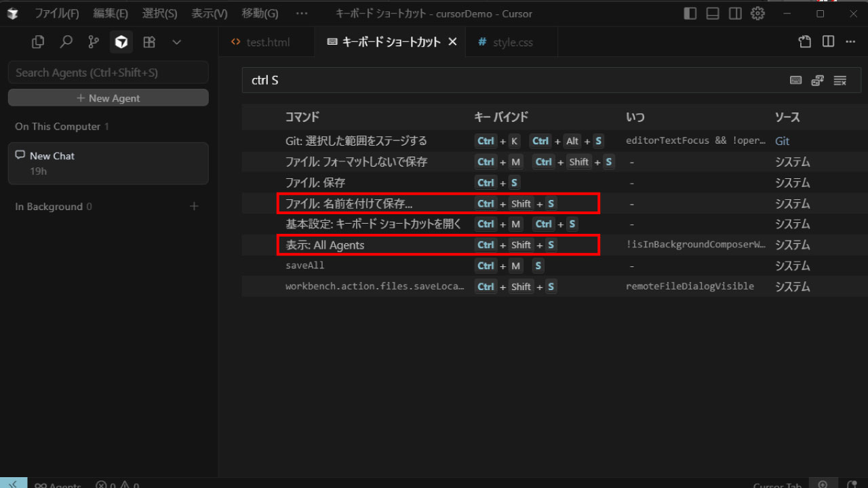Clear the keybindings search input icon
The width and height of the screenshot is (868, 488).
pos(840,81)
